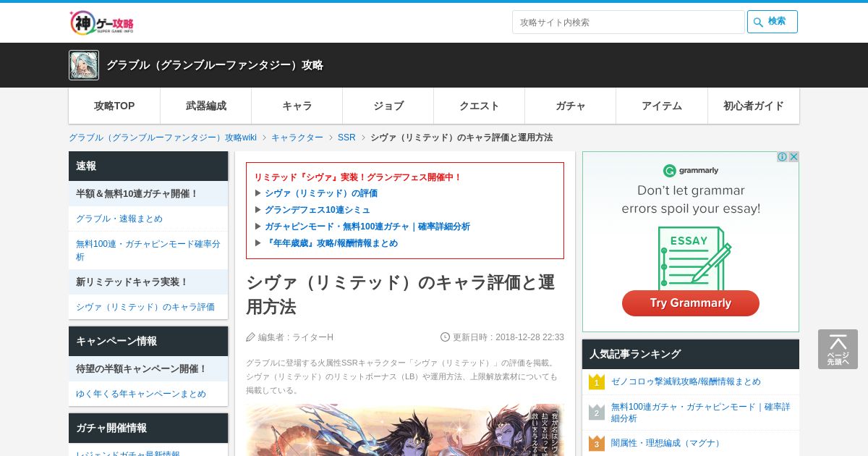Click the 人気記事ランキング heading
This screenshot has height=456, width=868.
691,354
